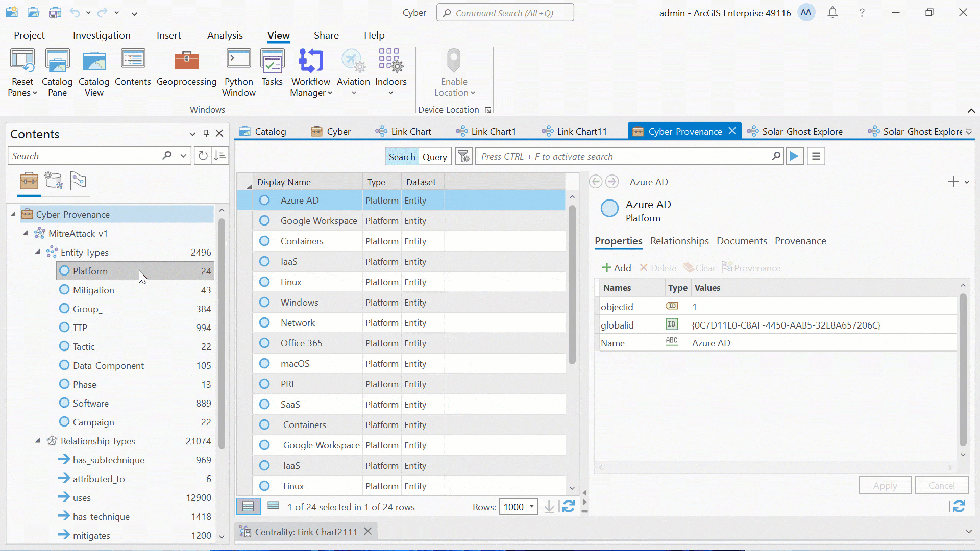Collapse the Entity Types tree node

coord(37,252)
